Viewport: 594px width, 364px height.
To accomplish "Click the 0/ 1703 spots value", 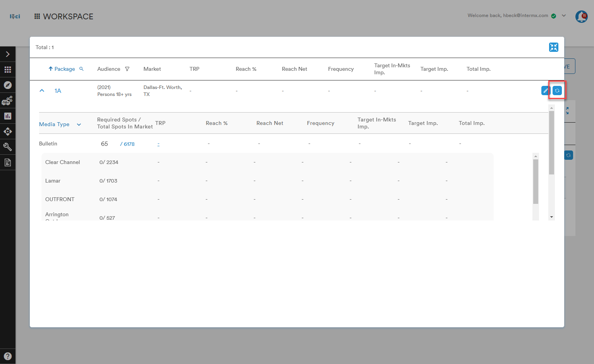I will click(x=108, y=181).
